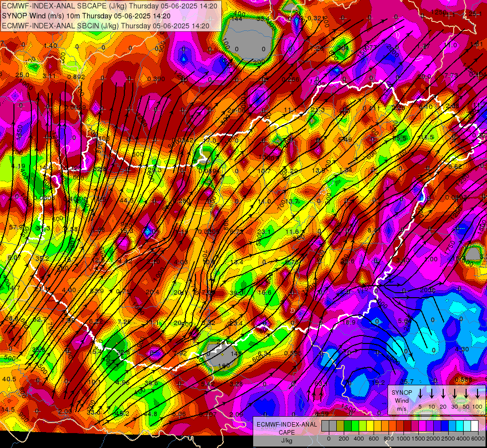
Task: Select the olive swatch in CAPE legend
Action: point(340,426)
